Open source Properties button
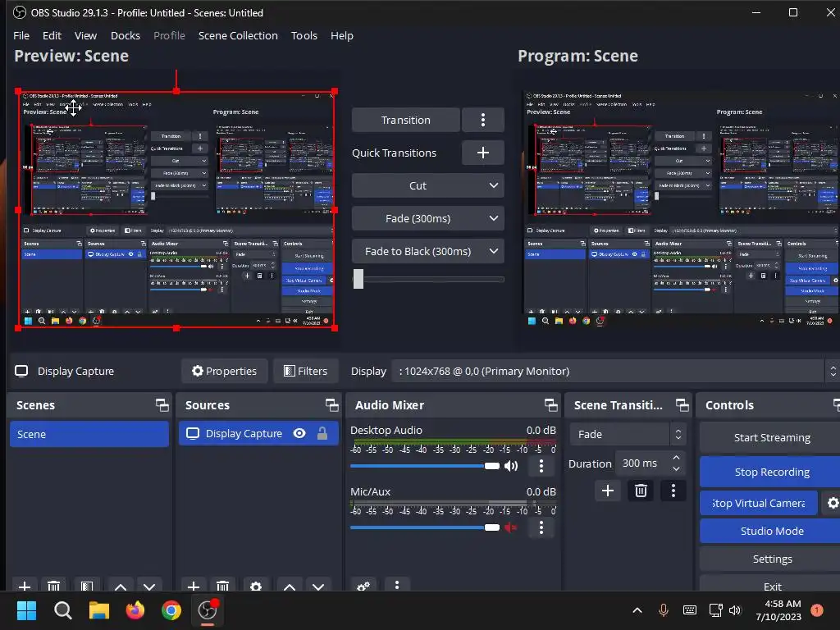Viewport: 840px width, 630px height. point(225,371)
